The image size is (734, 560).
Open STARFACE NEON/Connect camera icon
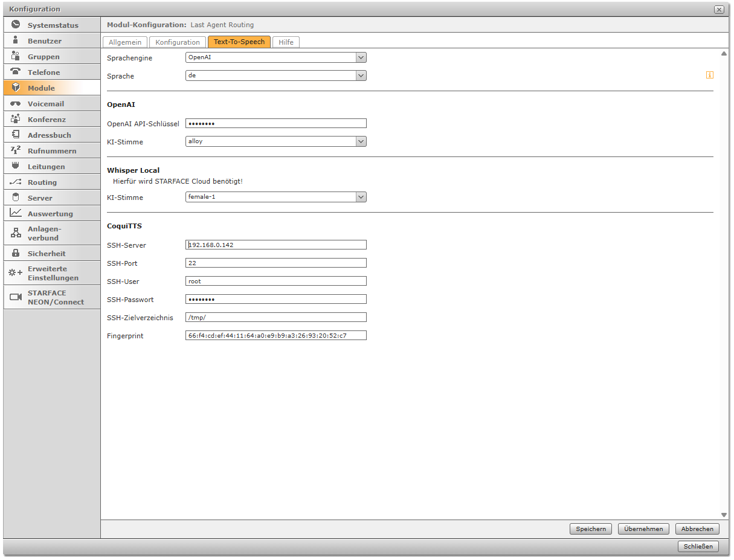[x=16, y=297]
